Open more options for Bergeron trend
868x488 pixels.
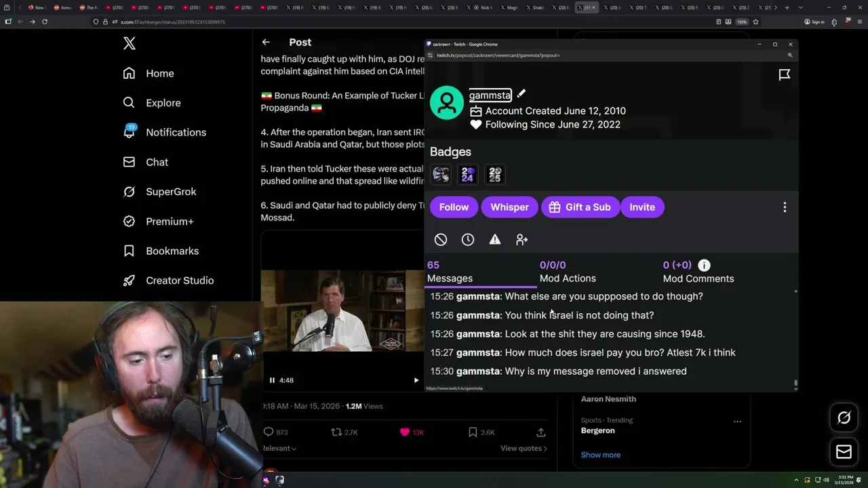737,421
